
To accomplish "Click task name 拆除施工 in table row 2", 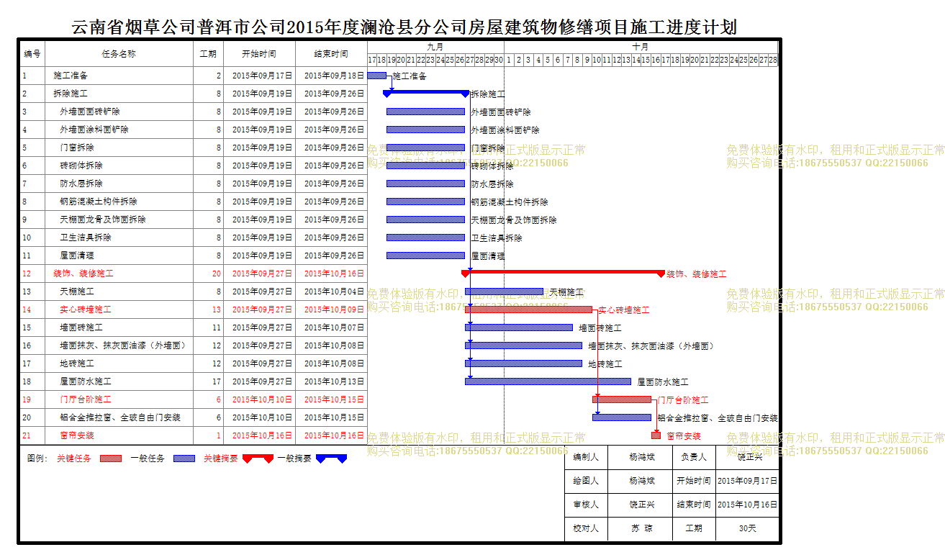I will click(71, 94).
